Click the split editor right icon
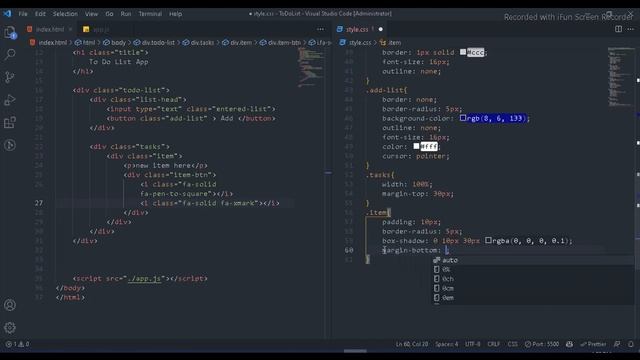This screenshot has width=640, height=360. point(618,29)
